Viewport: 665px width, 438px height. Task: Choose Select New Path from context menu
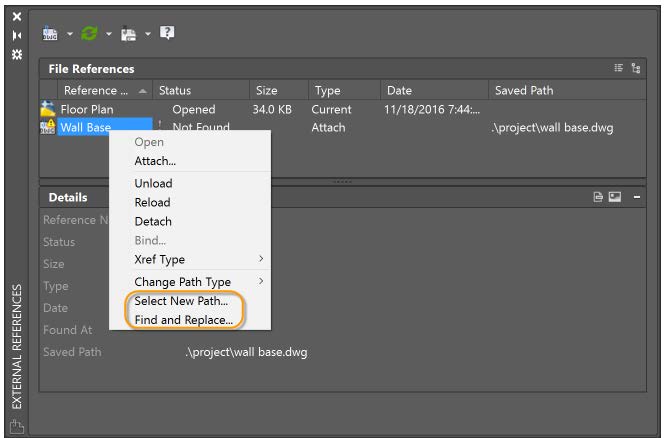pyautogui.click(x=181, y=301)
